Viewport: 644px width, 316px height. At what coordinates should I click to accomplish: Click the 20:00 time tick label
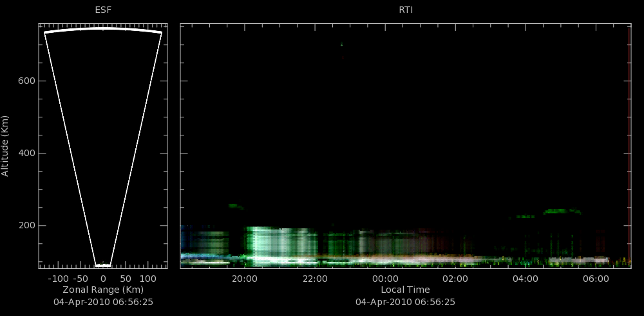(244, 279)
